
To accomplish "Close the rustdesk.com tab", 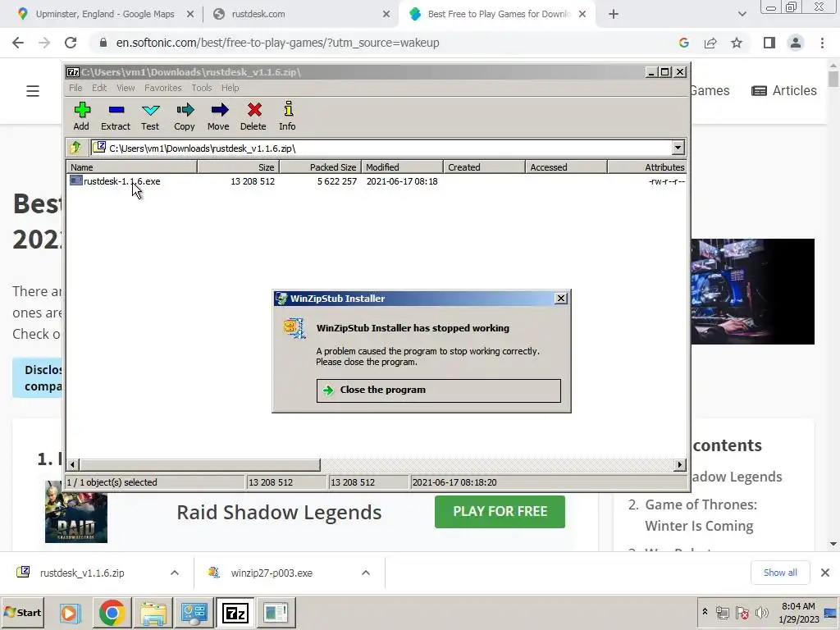I will tap(386, 14).
